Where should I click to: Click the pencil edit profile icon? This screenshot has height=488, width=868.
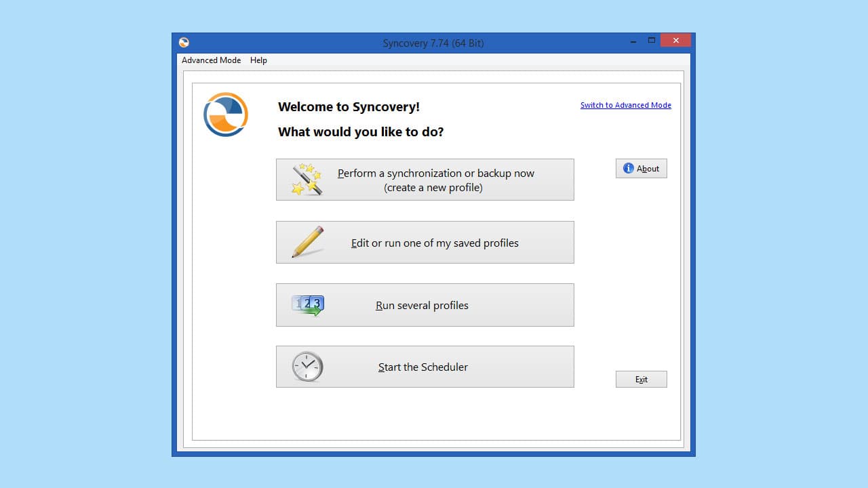click(307, 241)
